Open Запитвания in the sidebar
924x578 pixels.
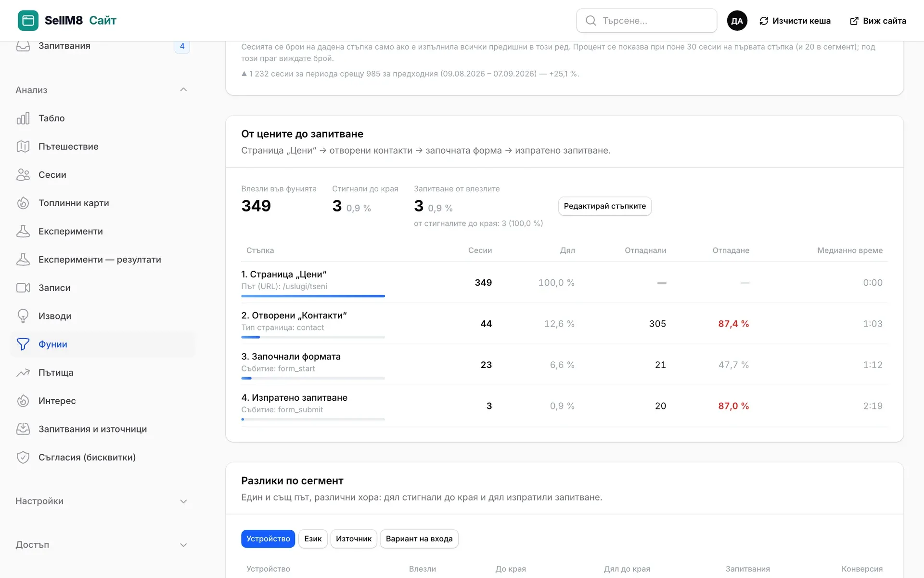coord(103,46)
